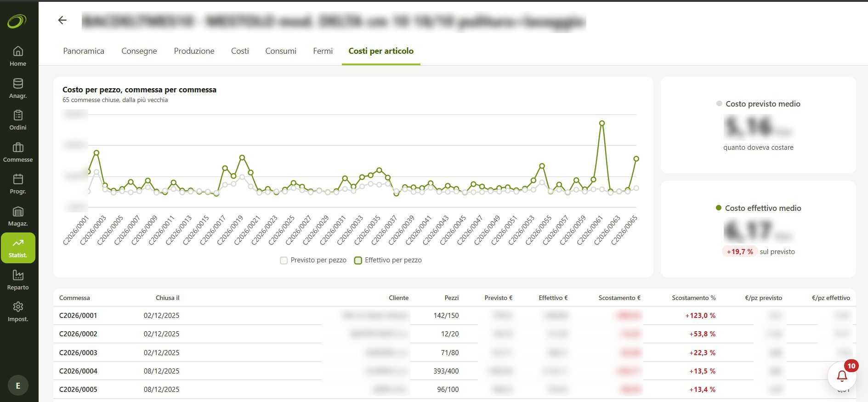Image resolution: width=868 pixels, height=402 pixels.
Task: Open notifications bell with 10 badge
Action: pyautogui.click(x=842, y=376)
